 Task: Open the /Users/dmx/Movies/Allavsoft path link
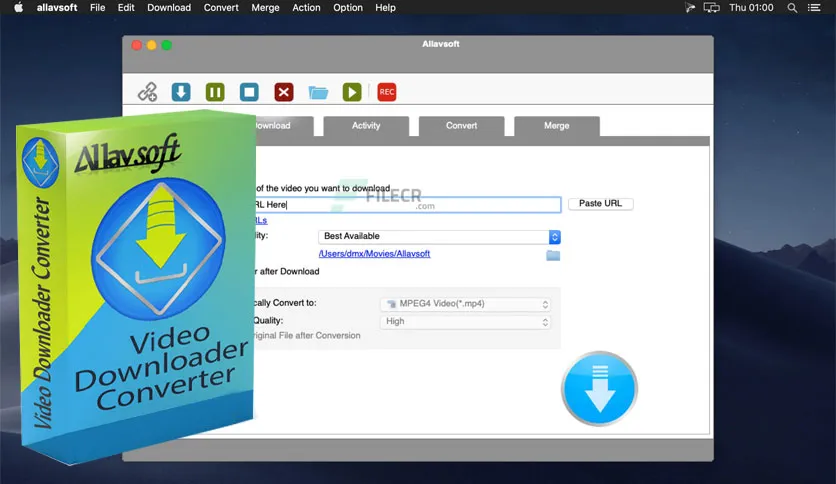click(373, 254)
